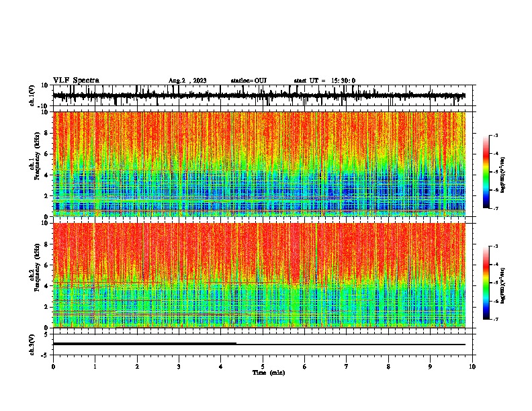Click the ch.2 spectrogram color scale bar
Image resolution: width=532 pixels, height=411 pixels.
[x=486, y=283]
